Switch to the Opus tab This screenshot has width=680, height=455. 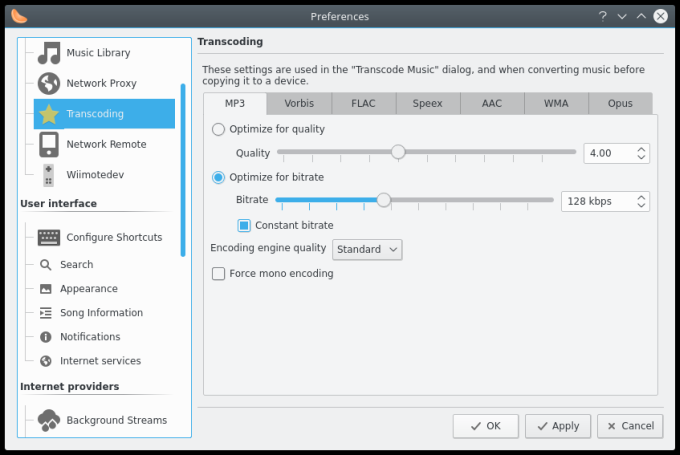tap(619, 103)
